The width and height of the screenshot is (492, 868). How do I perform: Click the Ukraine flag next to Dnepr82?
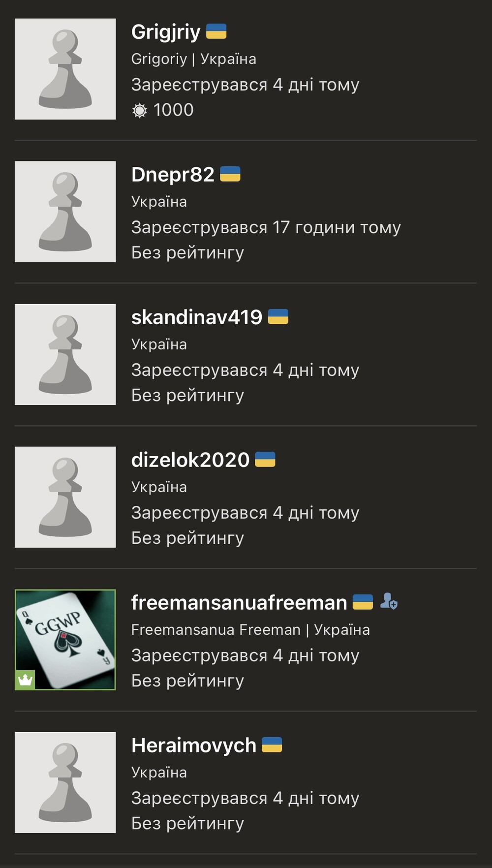click(x=230, y=174)
